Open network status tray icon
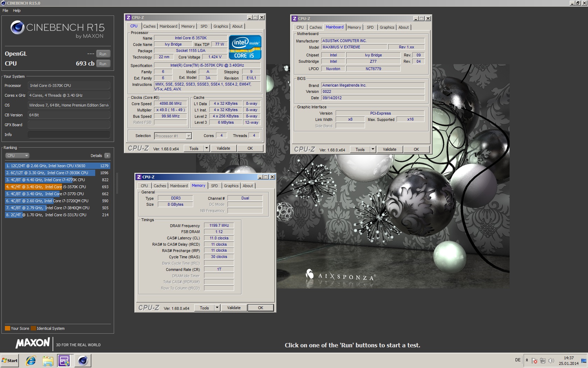 (x=543, y=361)
